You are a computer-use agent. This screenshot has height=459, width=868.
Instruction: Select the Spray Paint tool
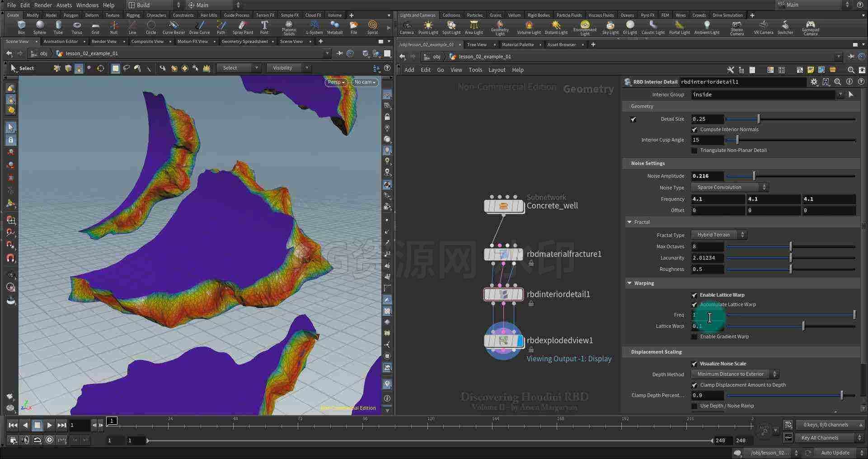click(243, 27)
